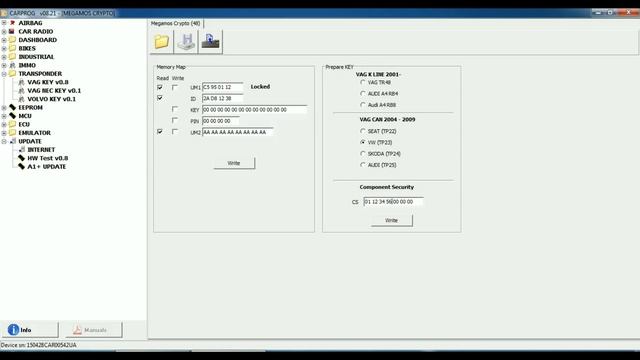Collapse the UPDATE tree node
The image size is (640, 360).
coord(4,141)
